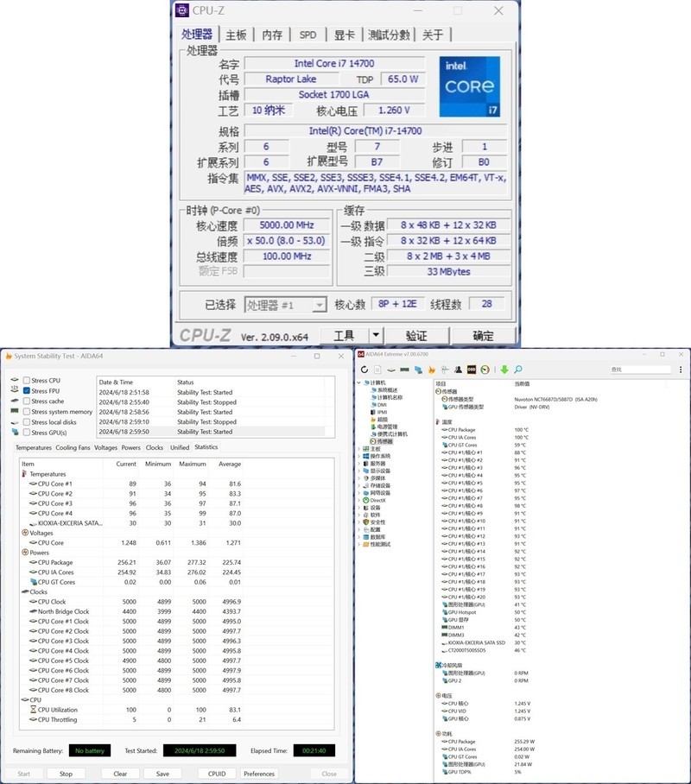Click the green download arrow toolbar icon

[504, 370]
